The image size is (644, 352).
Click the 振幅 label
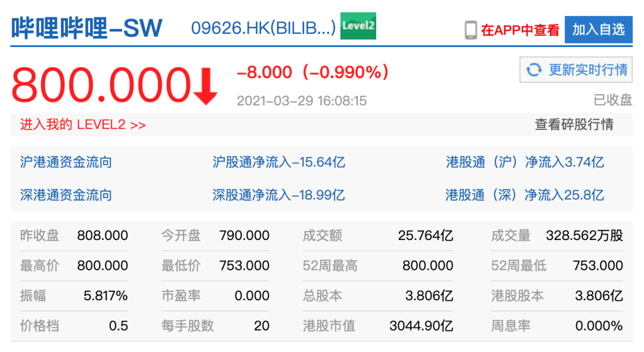click(x=33, y=296)
